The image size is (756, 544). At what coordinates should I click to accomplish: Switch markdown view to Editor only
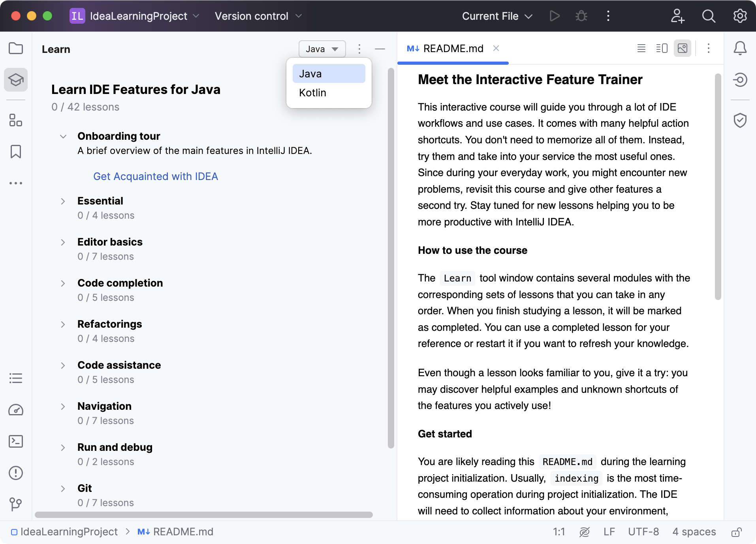(x=641, y=49)
